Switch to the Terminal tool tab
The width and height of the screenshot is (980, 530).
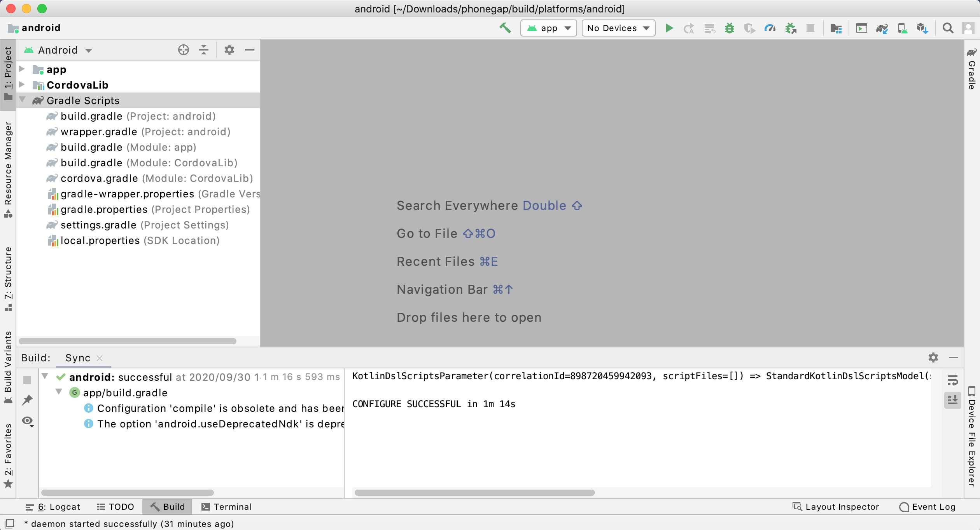tap(227, 507)
